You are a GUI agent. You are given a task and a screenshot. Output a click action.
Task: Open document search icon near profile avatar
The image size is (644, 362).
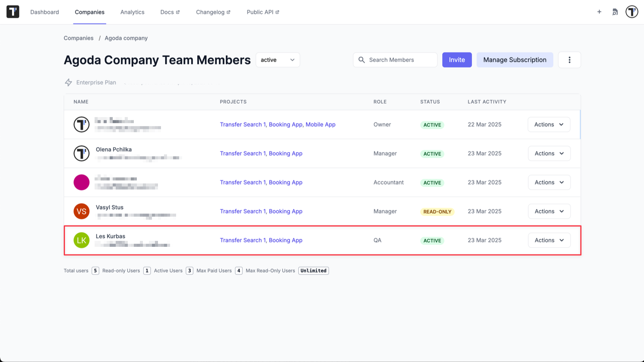pyautogui.click(x=615, y=11)
